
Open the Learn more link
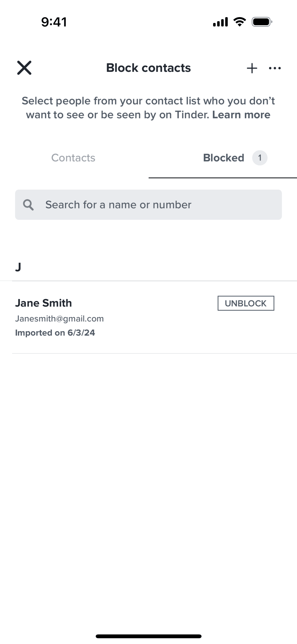coord(241,115)
